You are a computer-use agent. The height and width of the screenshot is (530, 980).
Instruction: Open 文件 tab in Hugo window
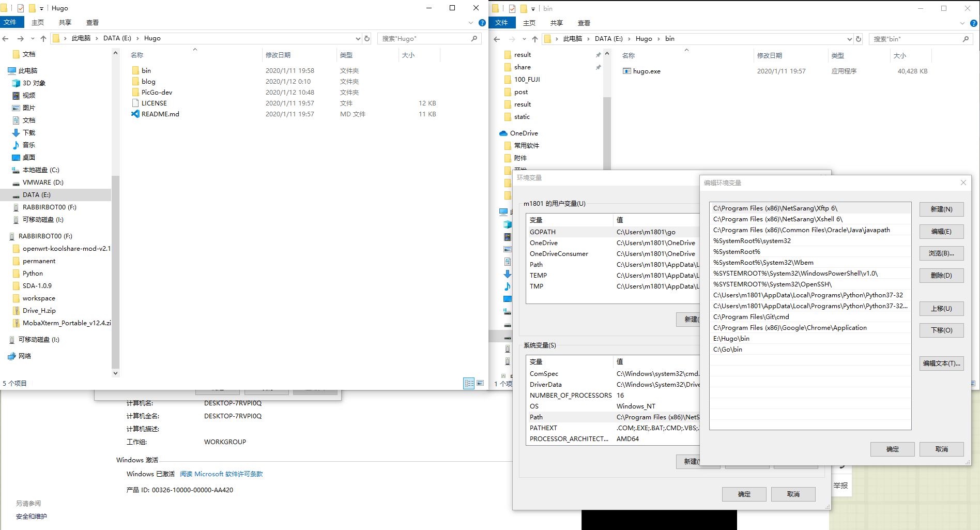tap(10, 22)
